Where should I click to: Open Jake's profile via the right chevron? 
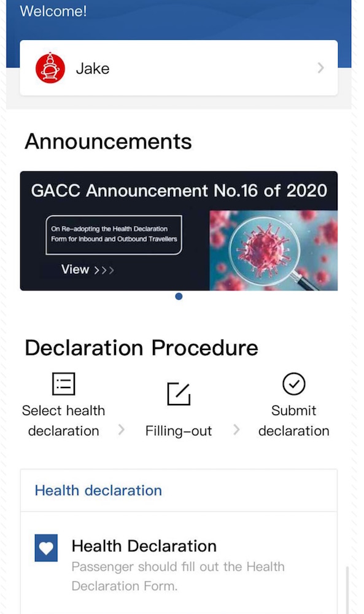[x=320, y=68]
